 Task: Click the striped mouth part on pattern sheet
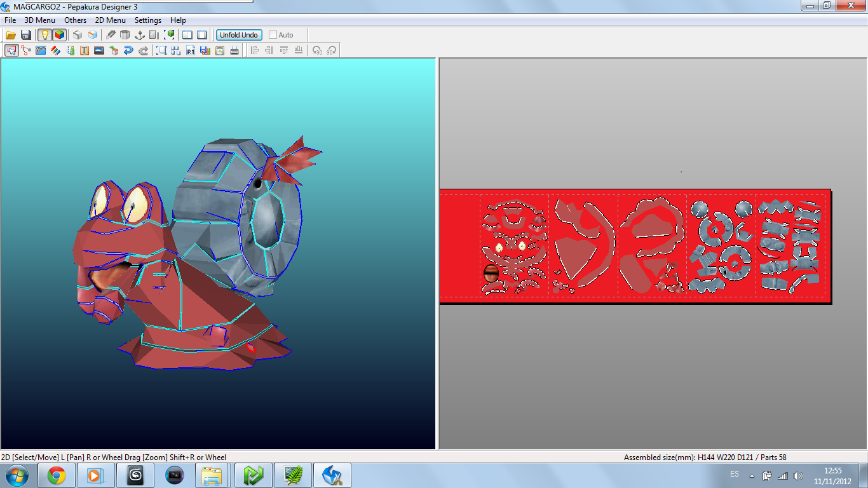coord(491,274)
